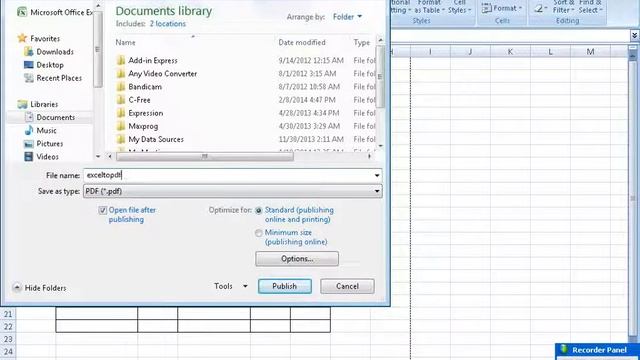Click the Downloads icon in navigation pane
The height and width of the screenshot is (360, 640).
pyautogui.click(x=29, y=51)
